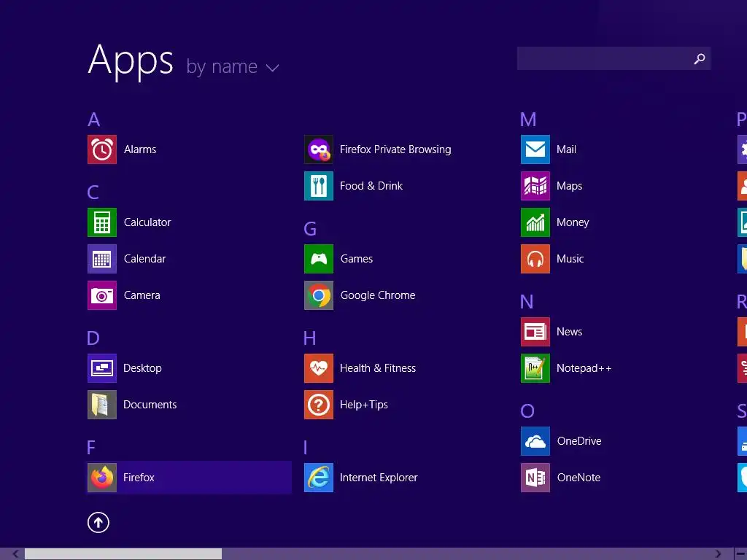Launch the Games controller icon
Viewport: 747px width, 560px height.
click(319, 259)
